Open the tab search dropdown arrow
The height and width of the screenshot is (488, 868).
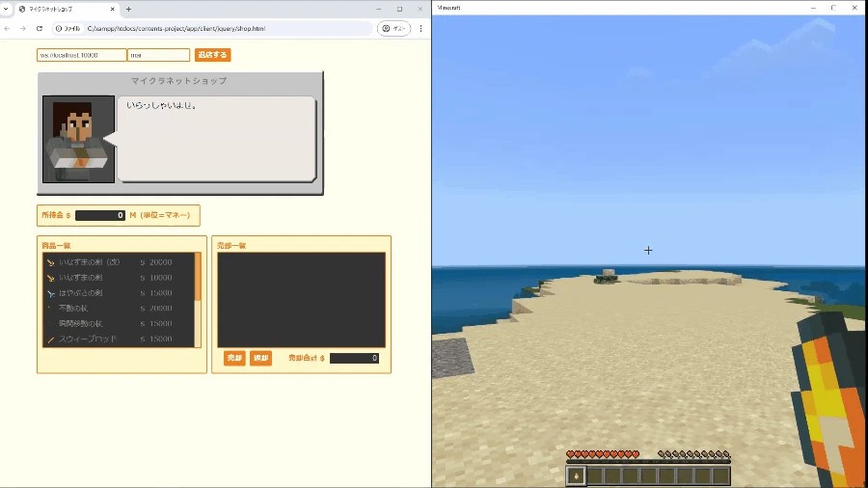[x=6, y=9]
